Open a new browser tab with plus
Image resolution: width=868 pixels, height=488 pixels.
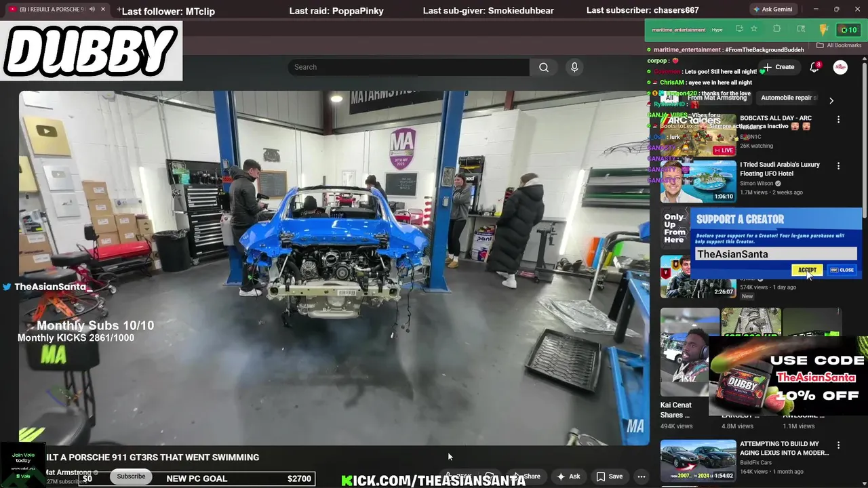119,9
